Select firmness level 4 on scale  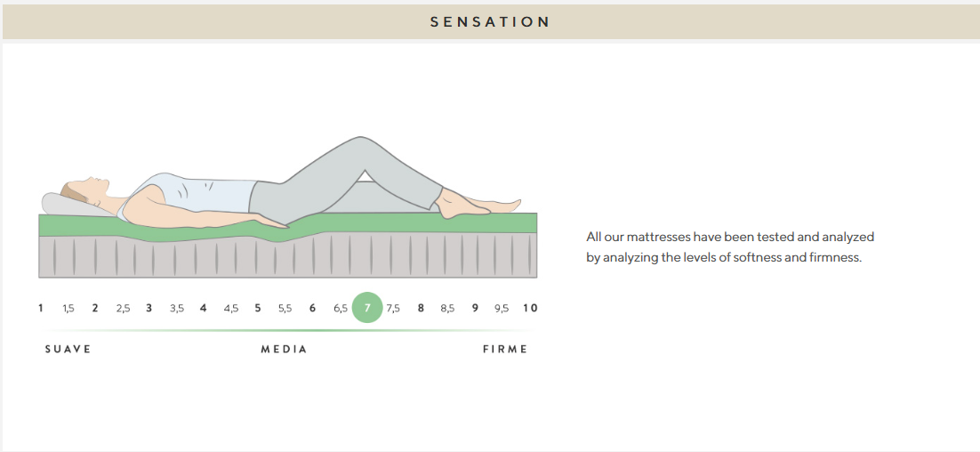[x=204, y=308]
